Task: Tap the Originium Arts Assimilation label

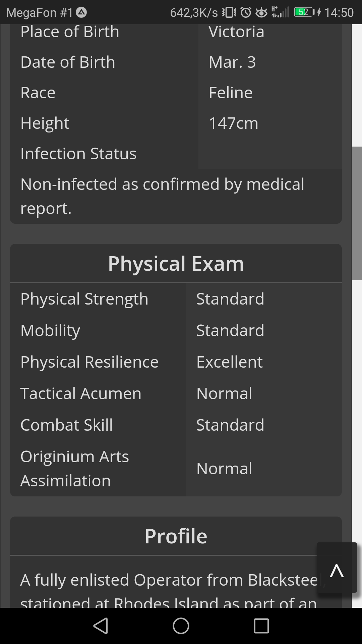Action: 75,469
